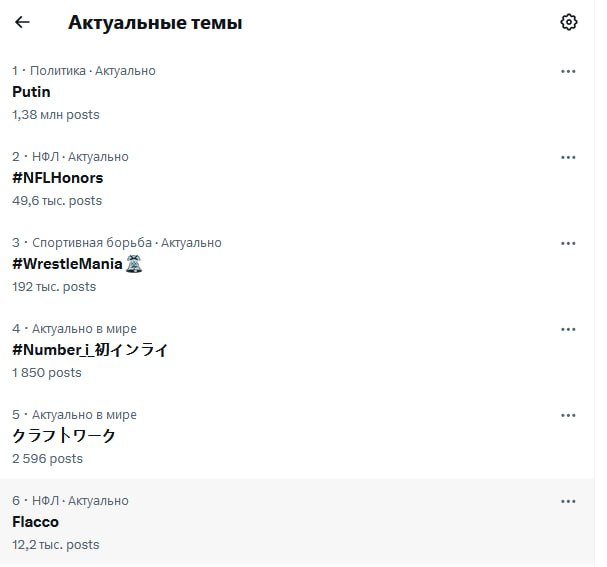Click the WrestleMania emoji icon

coord(135,264)
